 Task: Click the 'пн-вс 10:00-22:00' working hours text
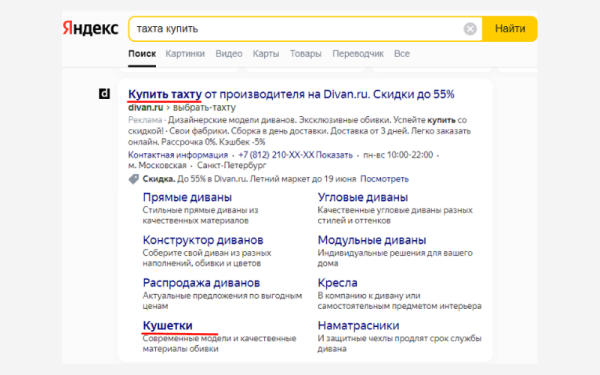tap(398, 155)
